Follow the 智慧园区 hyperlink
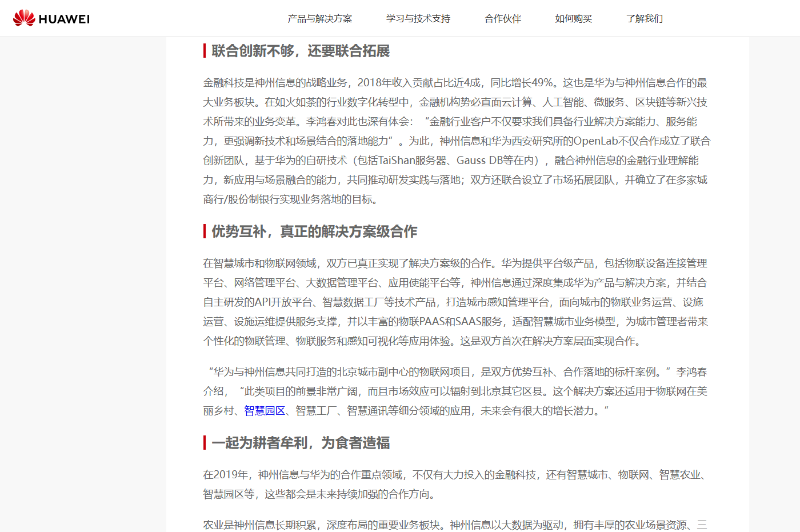Image resolution: width=800 pixels, height=532 pixels. [x=265, y=411]
